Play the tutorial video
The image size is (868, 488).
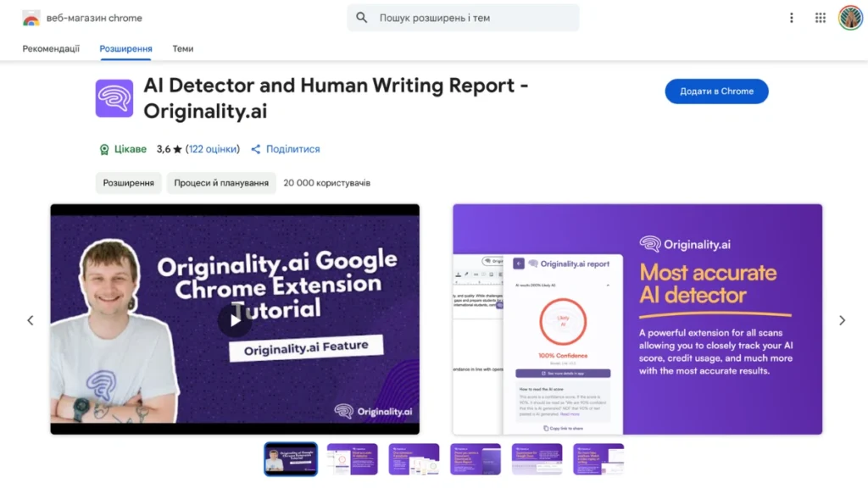coord(235,320)
